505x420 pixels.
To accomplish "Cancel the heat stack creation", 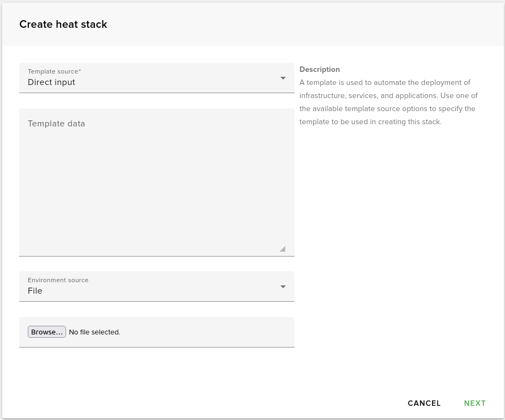I will (424, 403).
